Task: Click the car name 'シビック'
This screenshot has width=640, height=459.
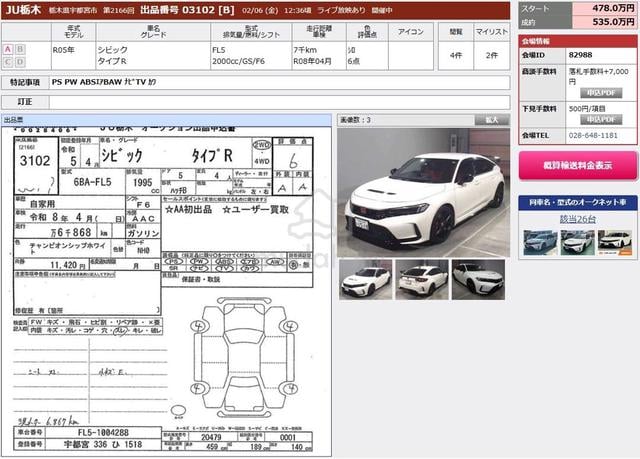Action: click(x=113, y=50)
